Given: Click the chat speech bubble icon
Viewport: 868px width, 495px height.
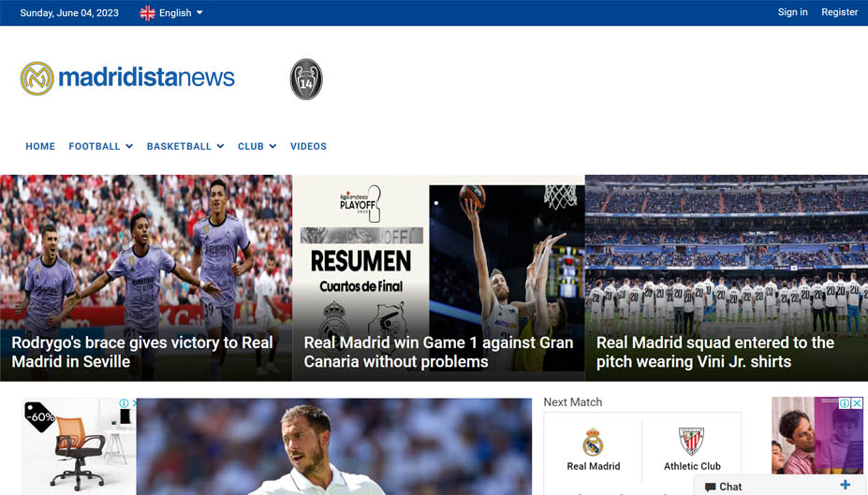Looking at the screenshot, I should pos(711,487).
